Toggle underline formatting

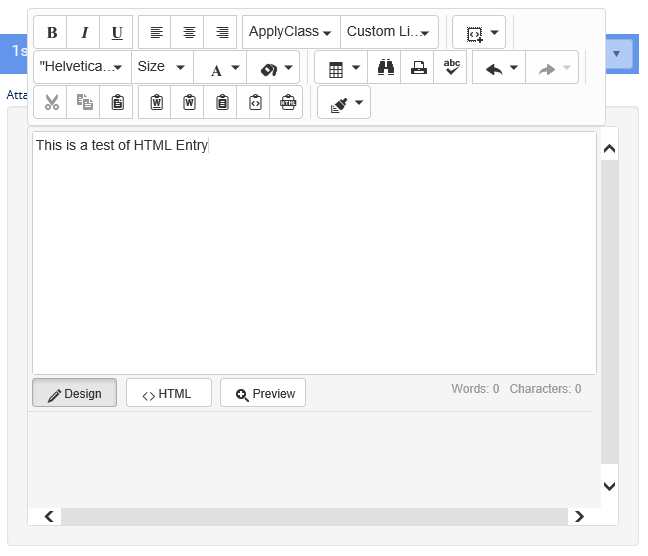click(117, 32)
